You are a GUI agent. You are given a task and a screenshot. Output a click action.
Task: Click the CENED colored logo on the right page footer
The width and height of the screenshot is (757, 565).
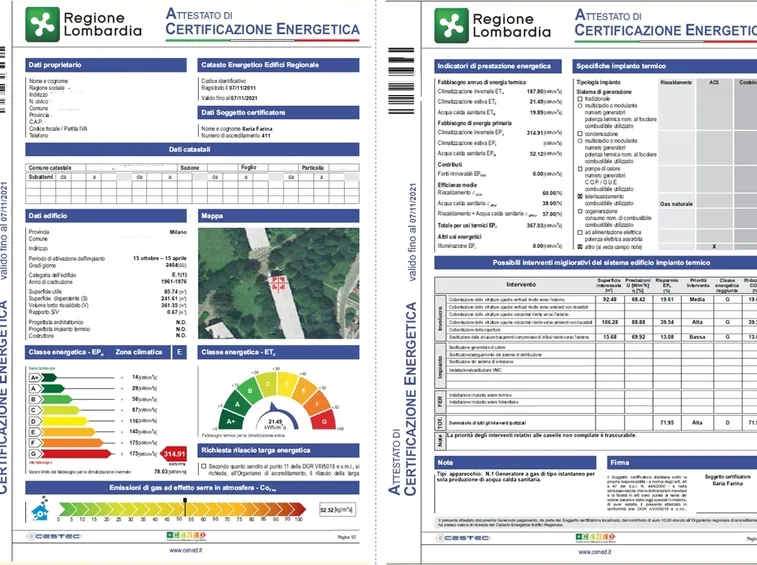tap(595, 537)
